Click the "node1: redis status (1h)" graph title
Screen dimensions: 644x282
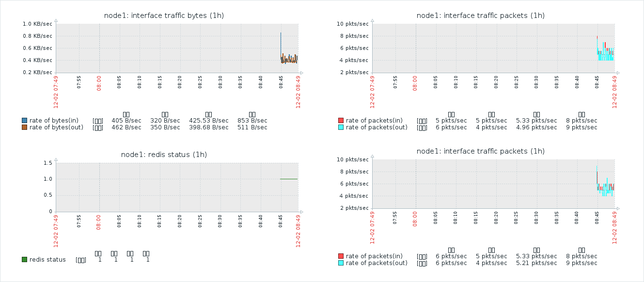click(x=164, y=155)
